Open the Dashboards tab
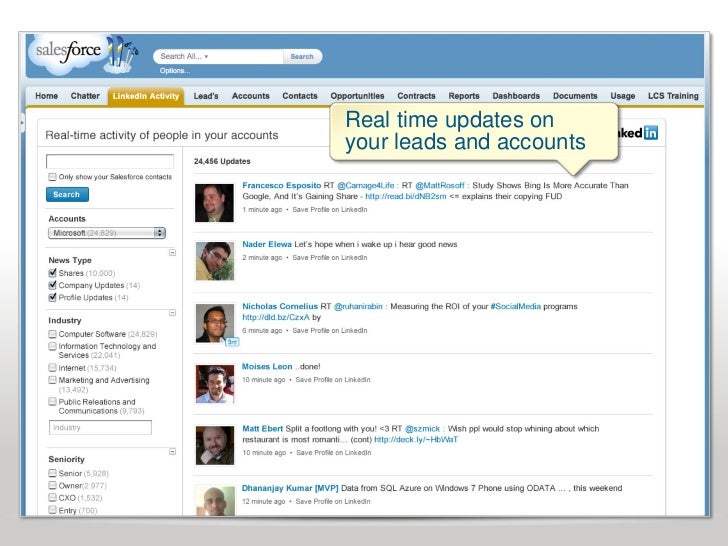Image resolution: width=728 pixels, height=546 pixels. (x=516, y=96)
